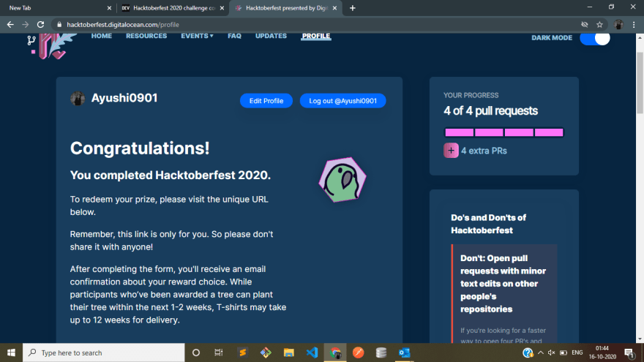Close the New Tab tab
The width and height of the screenshot is (644, 362).
[x=109, y=8]
